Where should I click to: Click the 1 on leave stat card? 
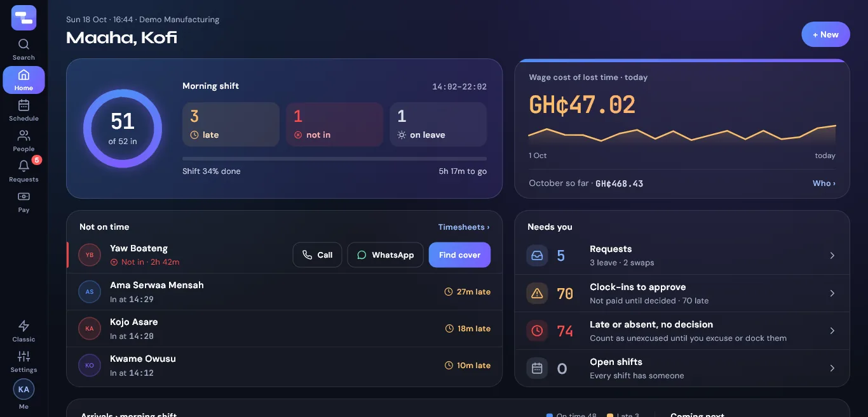click(x=438, y=124)
